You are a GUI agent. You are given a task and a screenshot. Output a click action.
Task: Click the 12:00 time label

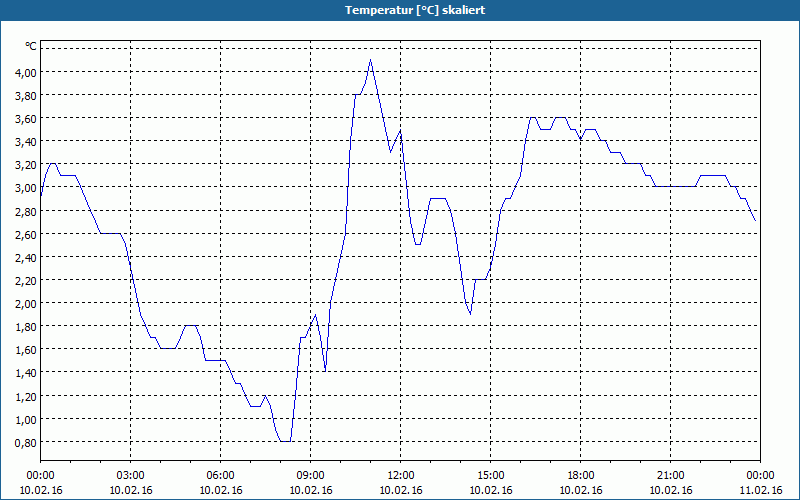point(401,476)
